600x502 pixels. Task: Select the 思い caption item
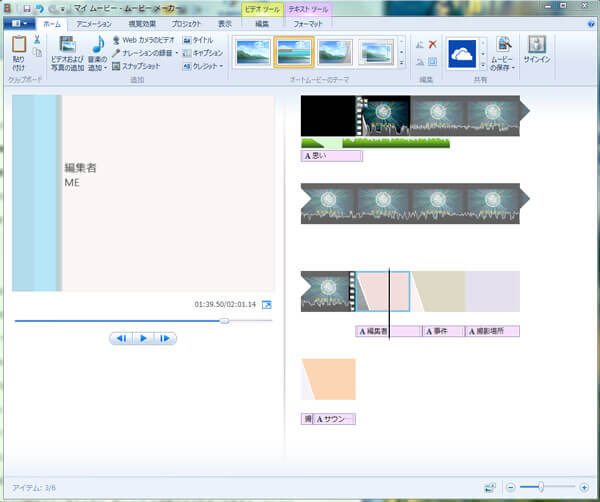point(331,156)
